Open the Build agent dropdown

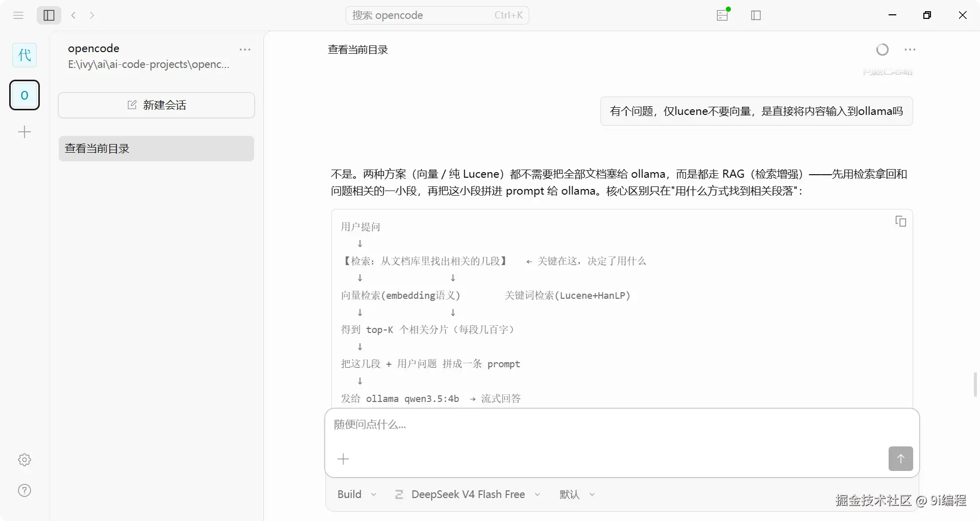[357, 494]
